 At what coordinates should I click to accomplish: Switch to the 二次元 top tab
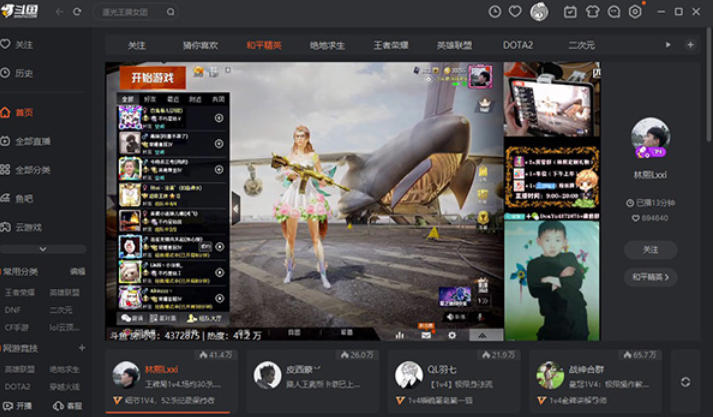click(x=581, y=45)
